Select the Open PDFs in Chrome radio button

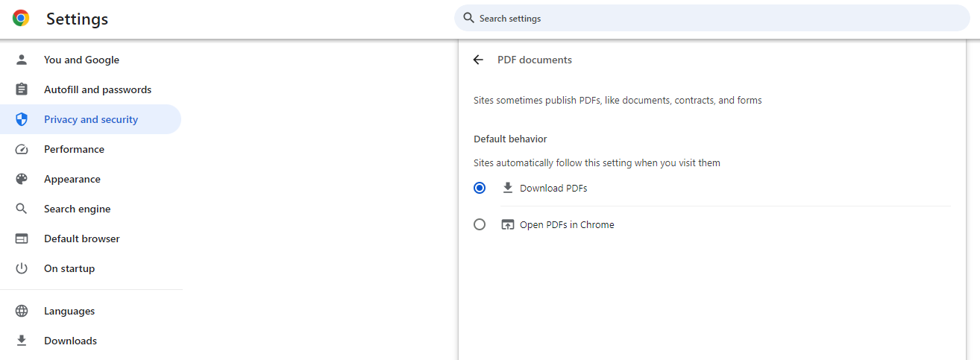[480, 224]
